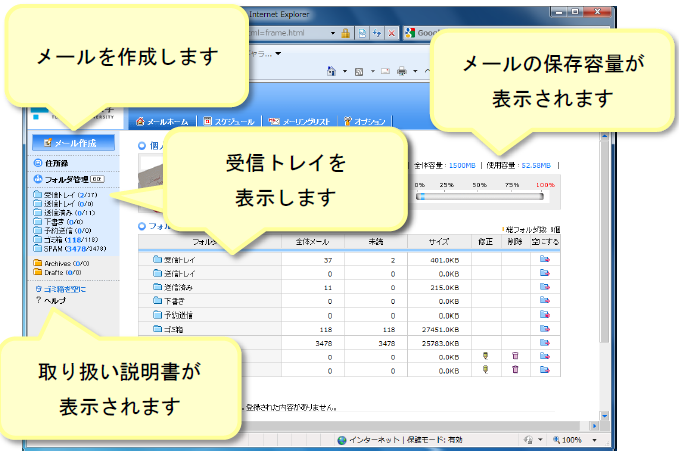Open the 100% zoom level dropdown
The image size is (679, 454).
pyautogui.click(x=574, y=439)
